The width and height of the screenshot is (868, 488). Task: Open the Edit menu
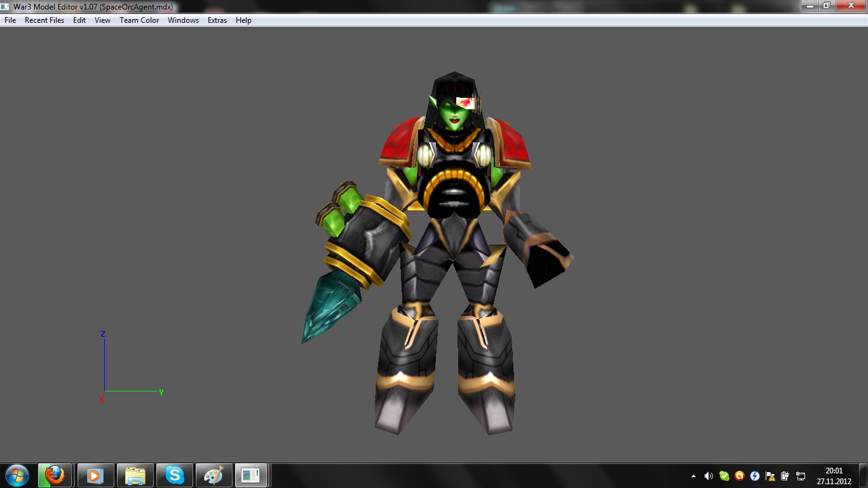[x=79, y=20]
